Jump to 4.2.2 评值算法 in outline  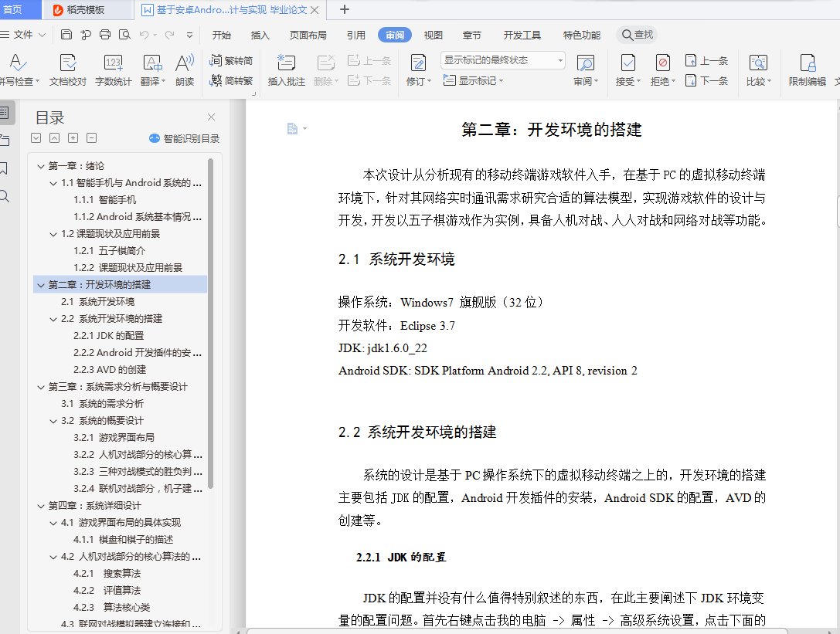107,591
